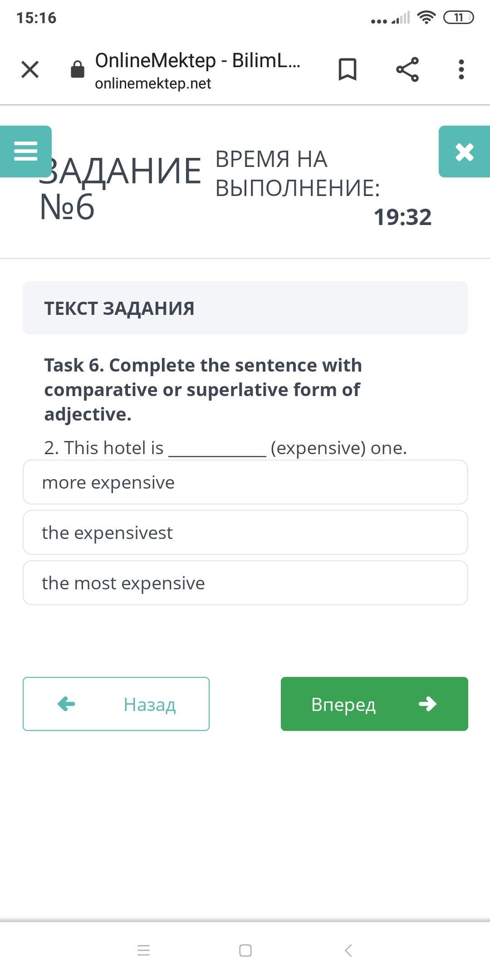This screenshot has width=490, height=980.
Task: Open the three-dot browser menu
Action: click(461, 69)
